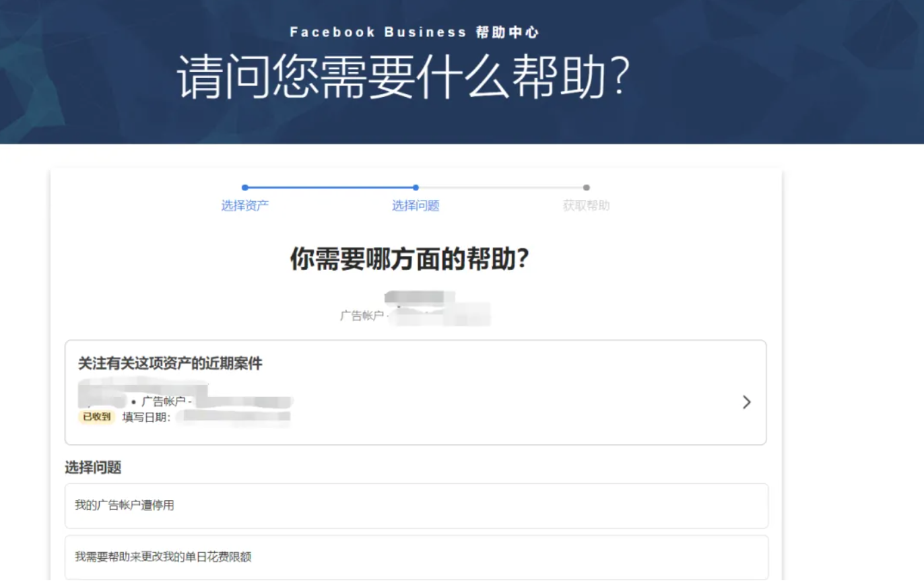Open the 关注有关这项资产的近期案件 case title
The height and width of the screenshot is (587, 924).
[x=170, y=364]
